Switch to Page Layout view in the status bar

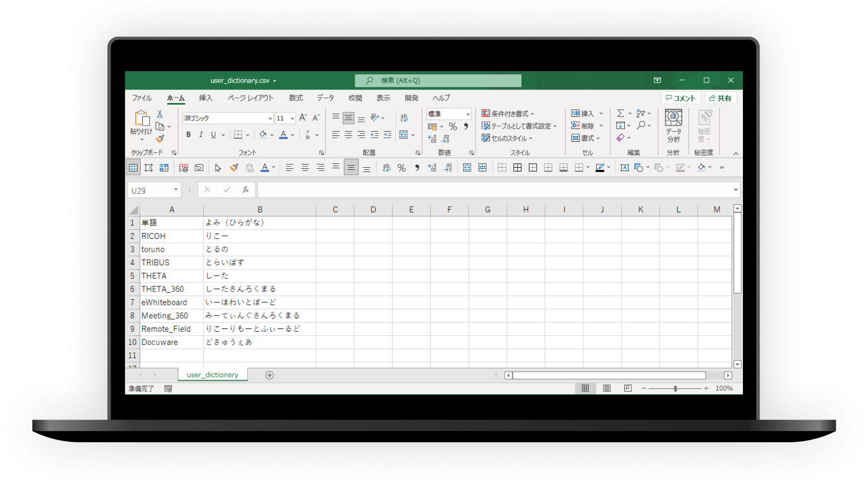point(607,388)
